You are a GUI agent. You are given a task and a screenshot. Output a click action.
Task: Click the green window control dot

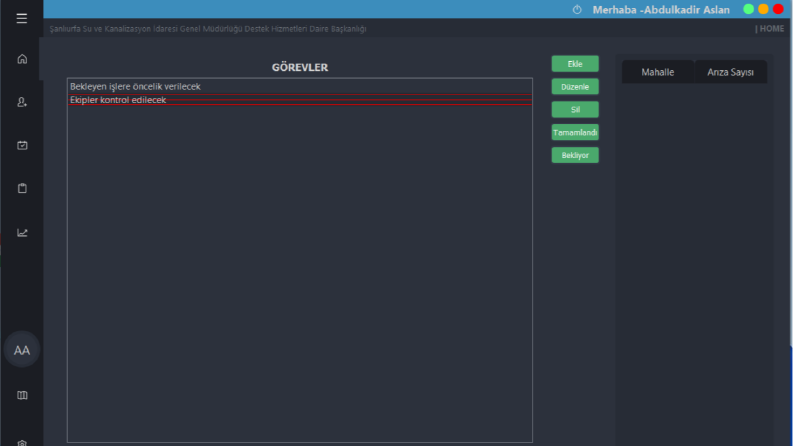pos(748,9)
